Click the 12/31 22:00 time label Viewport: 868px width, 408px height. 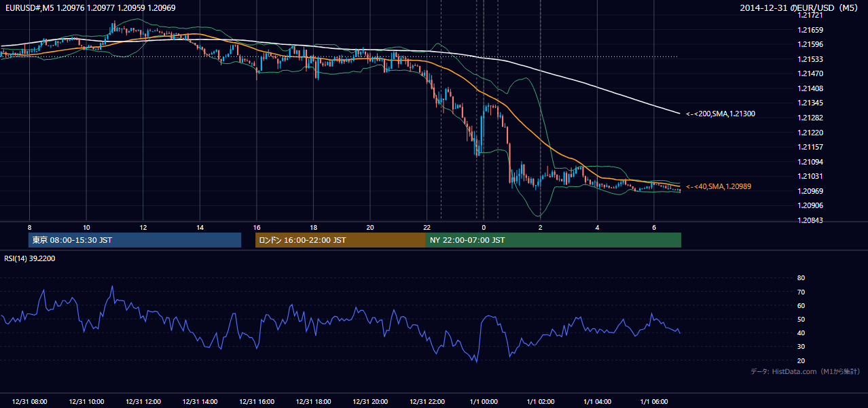tap(427, 401)
